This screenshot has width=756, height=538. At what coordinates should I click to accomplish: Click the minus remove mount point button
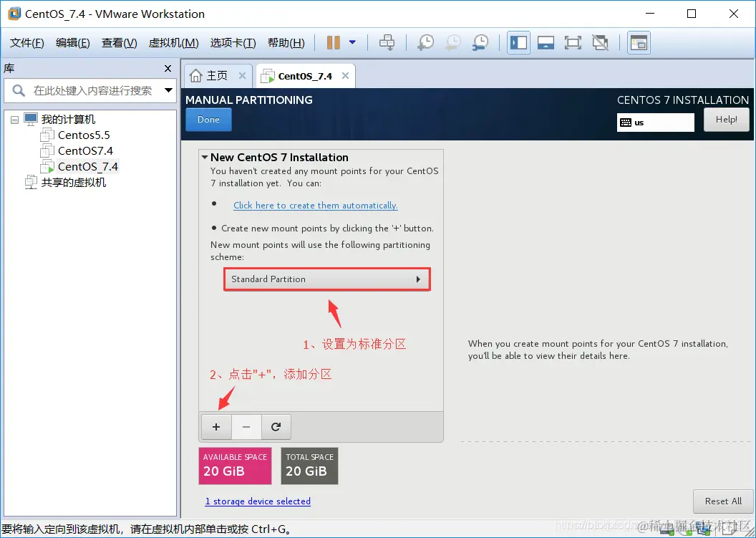click(246, 427)
